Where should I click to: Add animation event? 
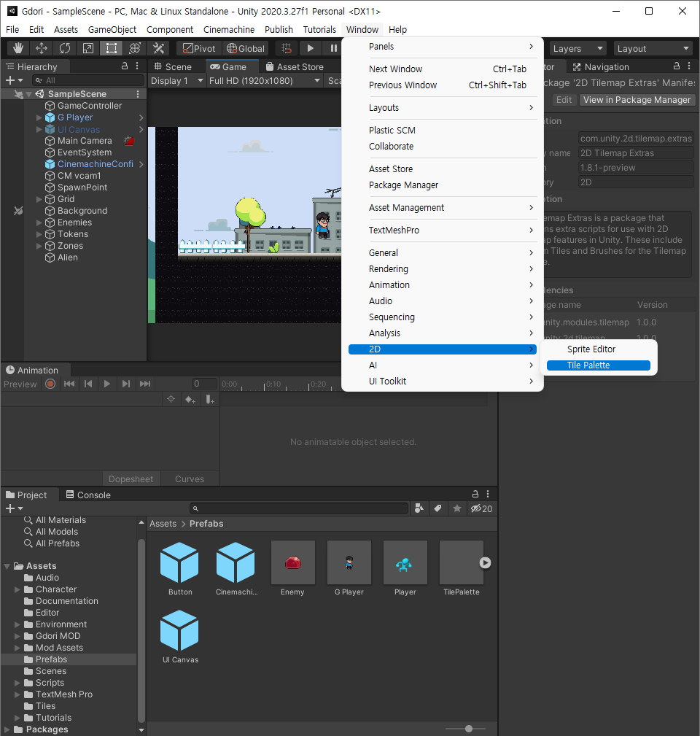[210, 400]
